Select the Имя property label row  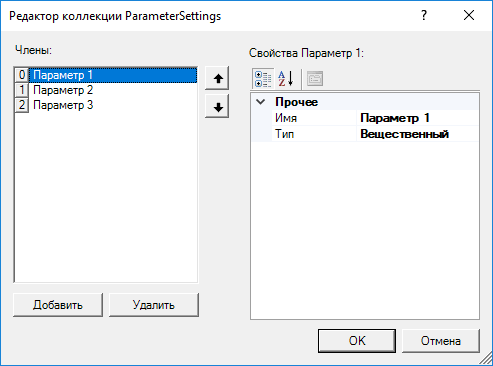click(x=314, y=118)
